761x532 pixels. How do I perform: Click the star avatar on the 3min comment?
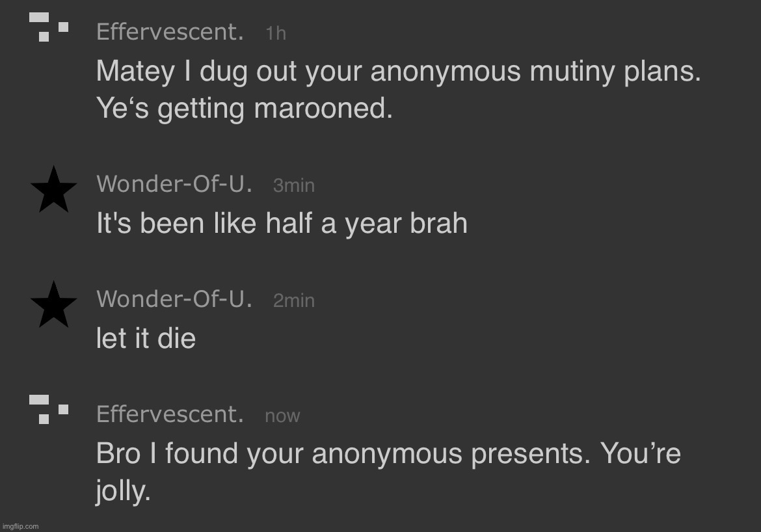[53, 189]
